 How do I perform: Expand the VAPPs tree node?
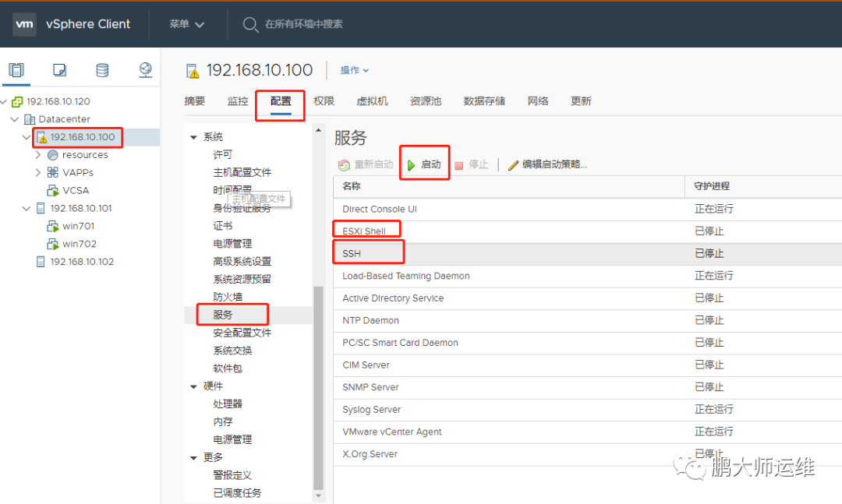coord(37,172)
